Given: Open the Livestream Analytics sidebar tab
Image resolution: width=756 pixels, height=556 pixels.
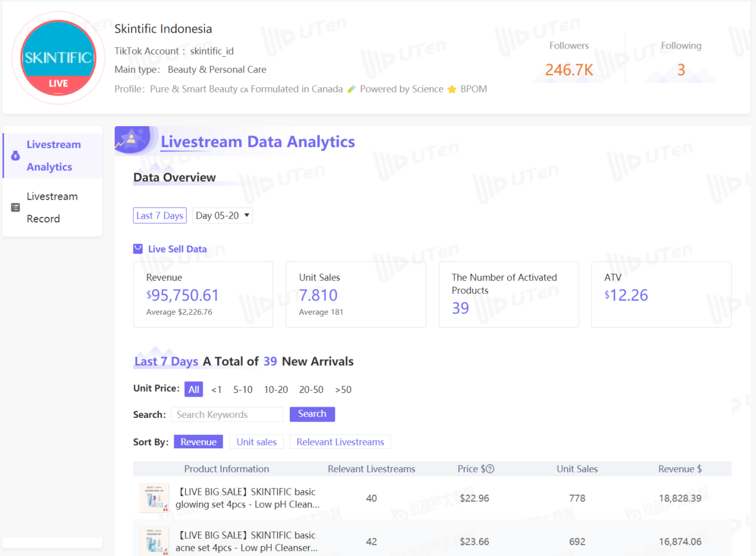Looking at the screenshot, I should click(x=53, y=156).
